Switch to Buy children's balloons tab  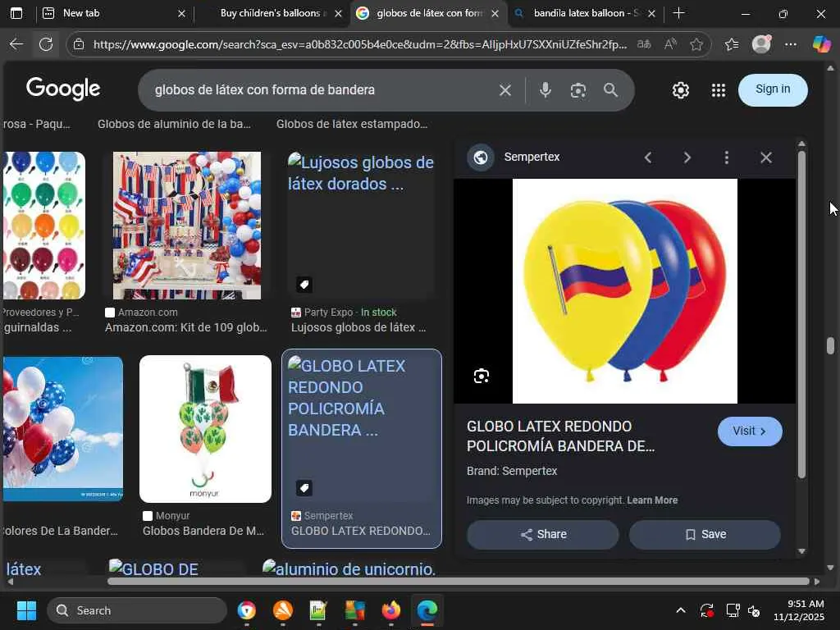(273, 13)
